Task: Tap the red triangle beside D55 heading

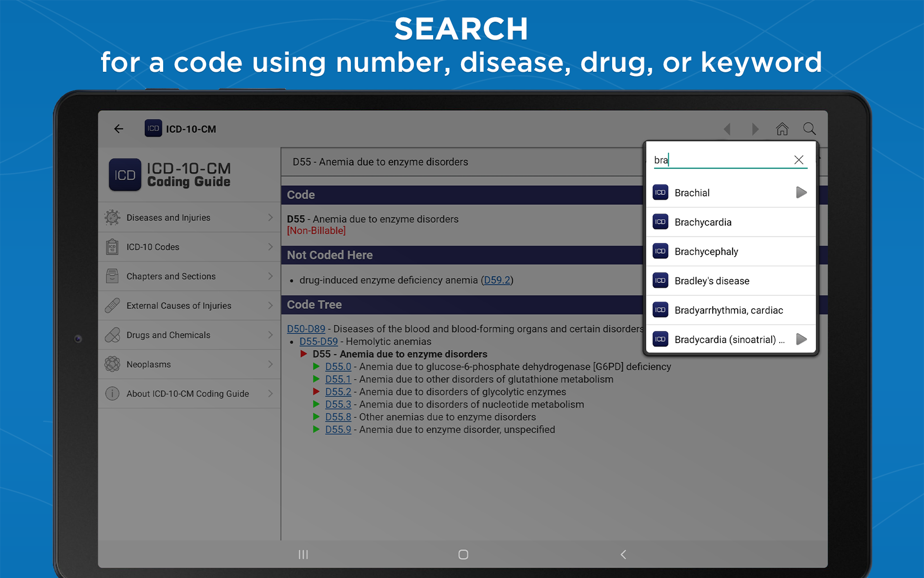Action: tap(304, 354)
